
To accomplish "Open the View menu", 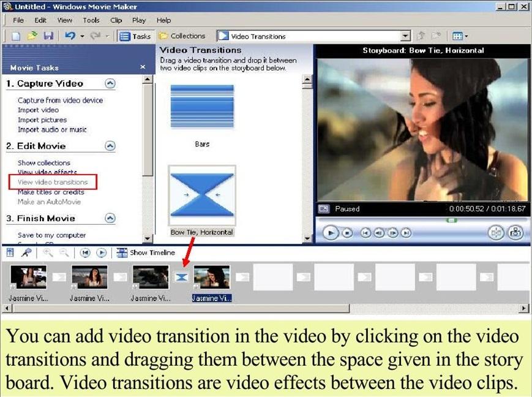I will [64, 20].
